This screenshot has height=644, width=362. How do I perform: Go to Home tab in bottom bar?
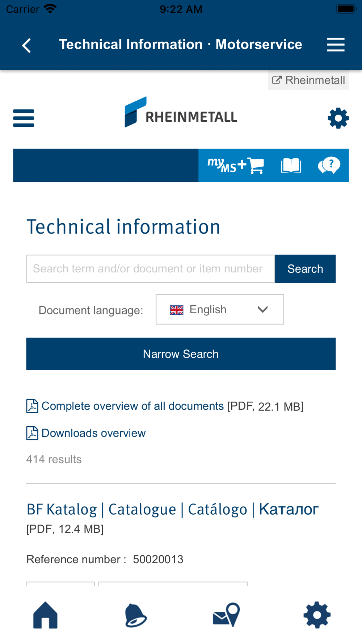click(x=45, y=615)
